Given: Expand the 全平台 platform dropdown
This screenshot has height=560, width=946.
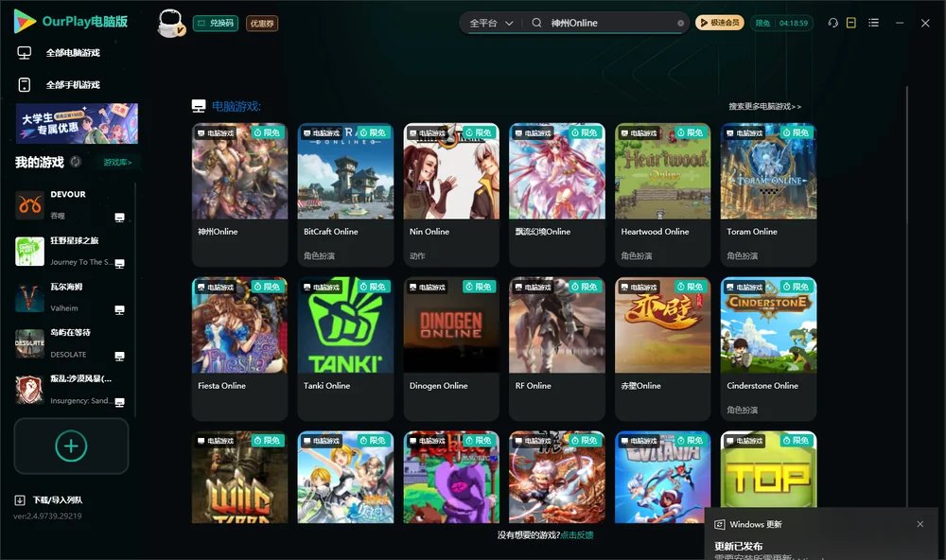Looking at the screenshot, I should (491, 23).
